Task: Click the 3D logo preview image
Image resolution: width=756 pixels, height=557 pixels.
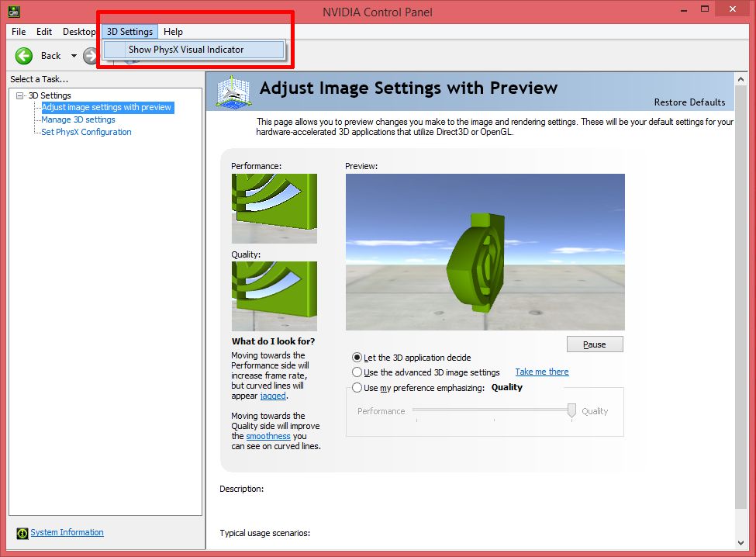Action: point(485,252)
